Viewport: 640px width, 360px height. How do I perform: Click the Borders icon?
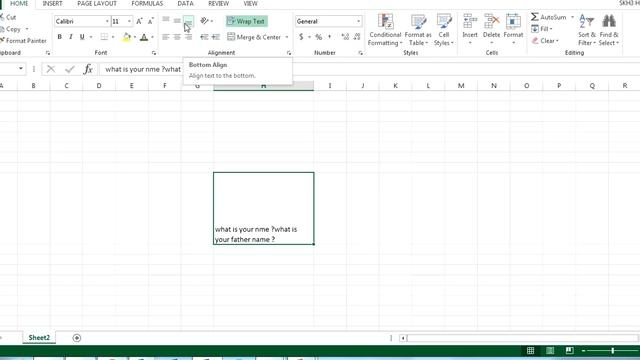tap(104, 37)
